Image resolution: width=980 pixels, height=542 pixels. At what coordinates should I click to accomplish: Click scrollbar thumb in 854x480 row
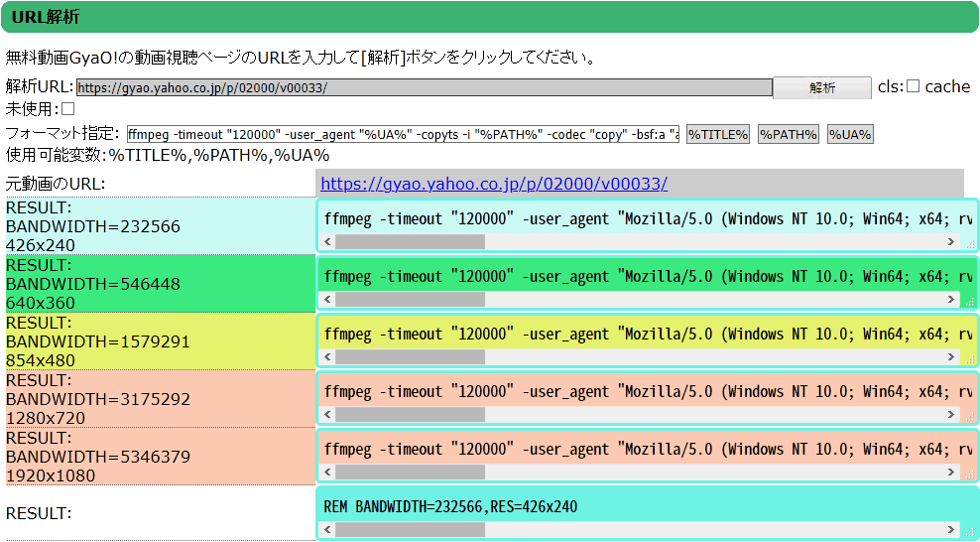[410, 357]
